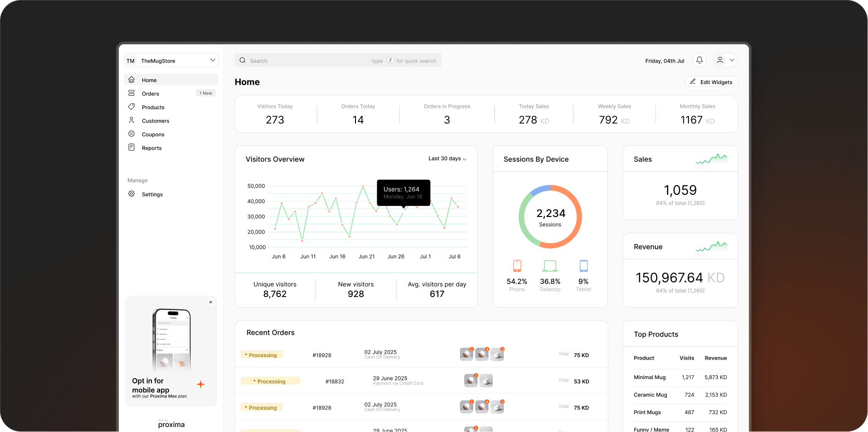Click the Desktop laptop icon
Viewport: 868px width, 432px height.
point(550,266)
